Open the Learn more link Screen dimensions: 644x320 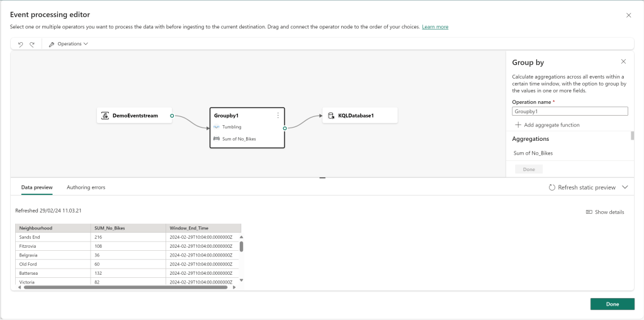click(435, 27)
